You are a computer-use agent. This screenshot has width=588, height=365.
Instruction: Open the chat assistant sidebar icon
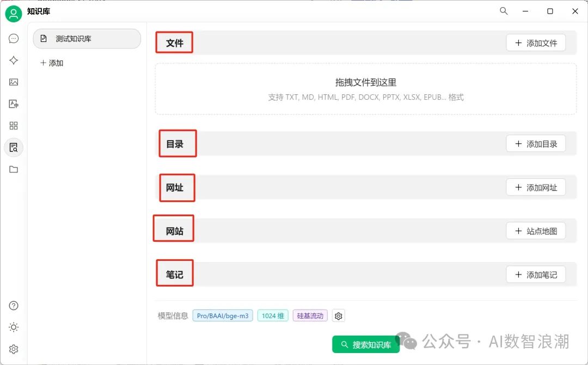pyautogui.click(x=14, y=39)
